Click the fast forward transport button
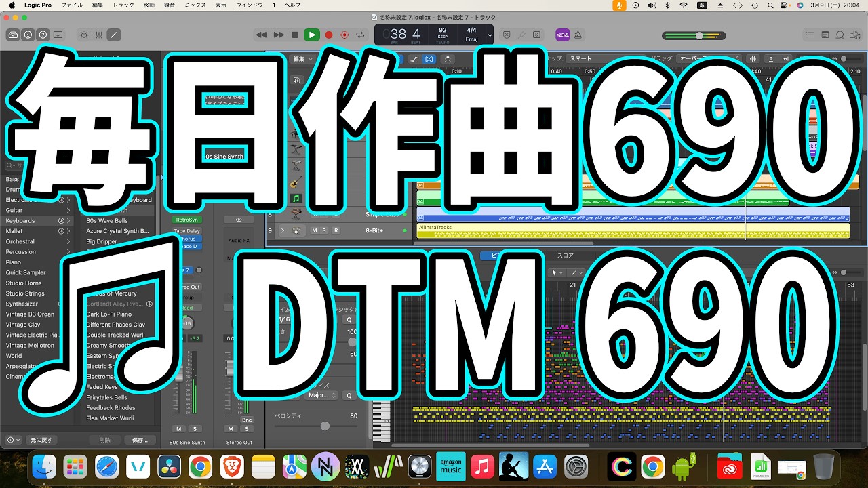The width and height of the screenshot is (868, 488). coord(279,35)
